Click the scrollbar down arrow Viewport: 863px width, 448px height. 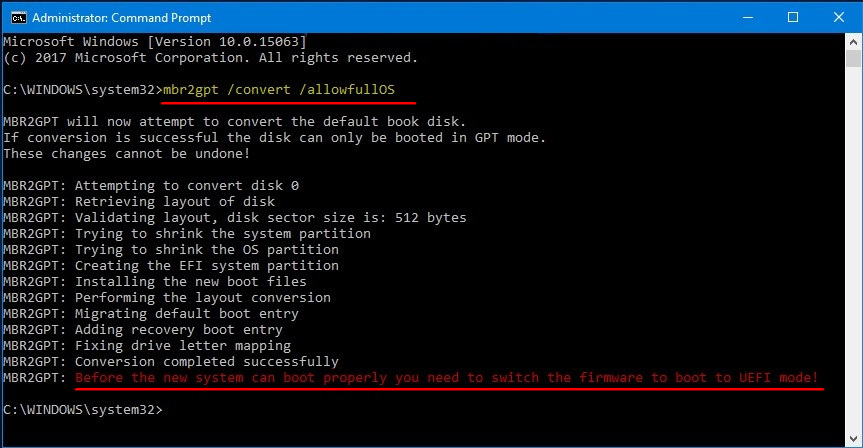pos(853,439)
